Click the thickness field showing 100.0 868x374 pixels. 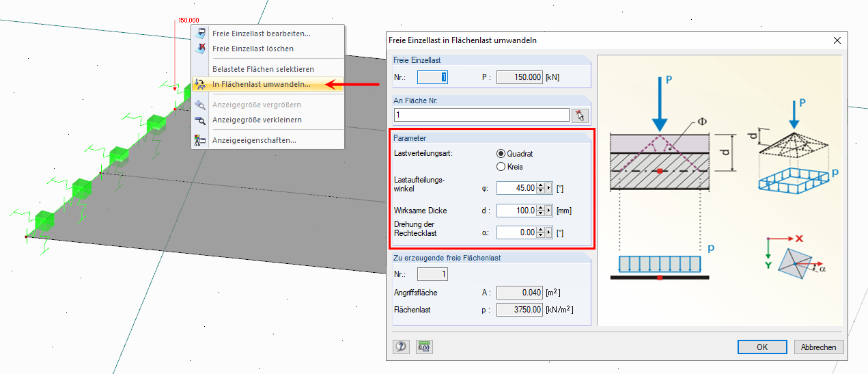point(517,211)
